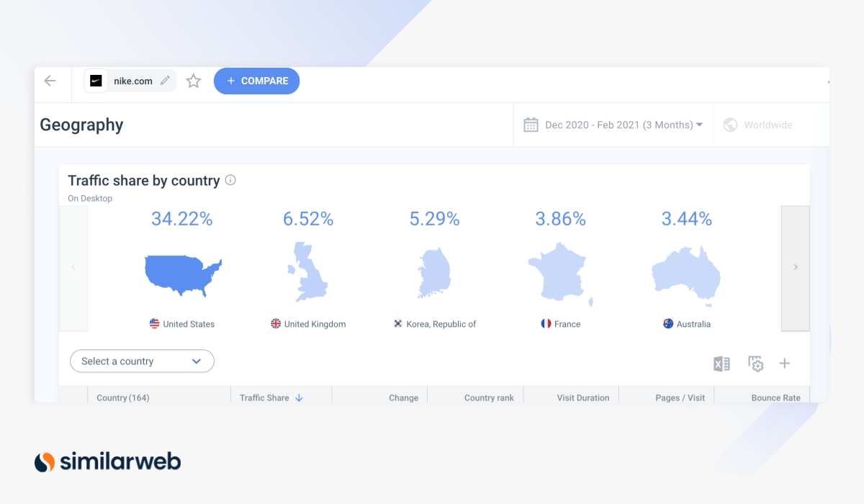The height and width of the screenshot is (504, 864).
Task: Click the Similarweb logo
Action: 107,462
